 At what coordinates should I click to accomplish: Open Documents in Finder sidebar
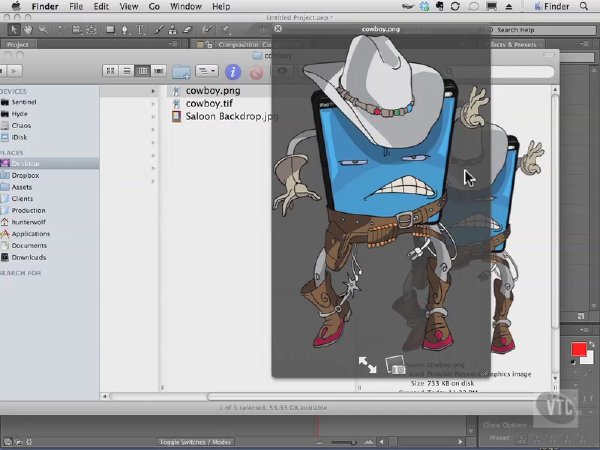click(29, 246)
